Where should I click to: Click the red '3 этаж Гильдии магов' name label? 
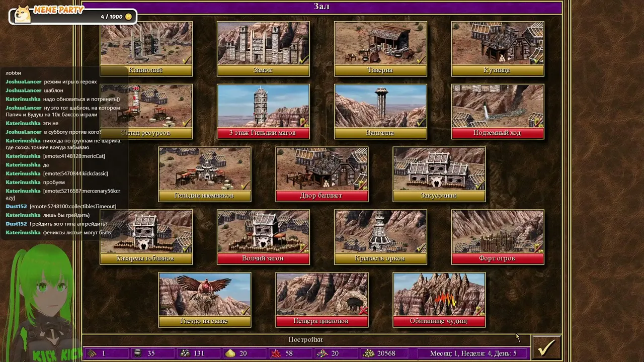(x=263, y=133)
